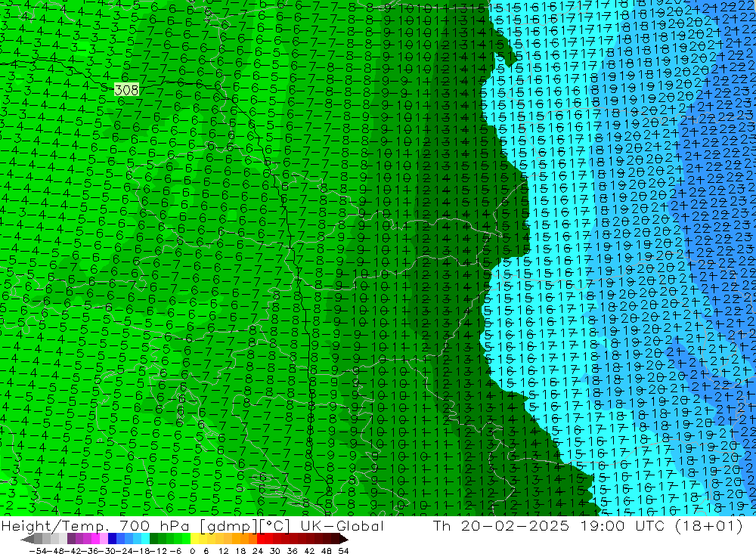Click the 308 height contour label
Screen dimensions: 756x554
(x=127, y=90)
